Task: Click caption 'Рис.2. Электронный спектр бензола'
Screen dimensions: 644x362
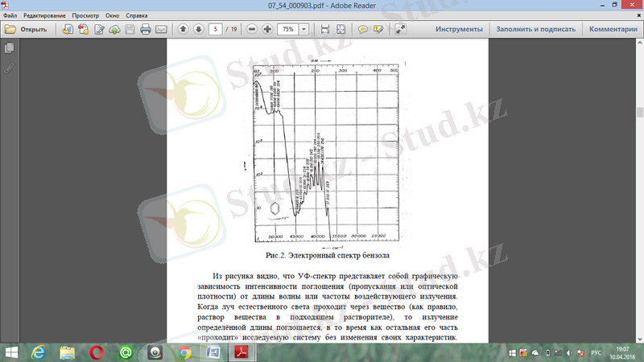Action: (328, 255)
